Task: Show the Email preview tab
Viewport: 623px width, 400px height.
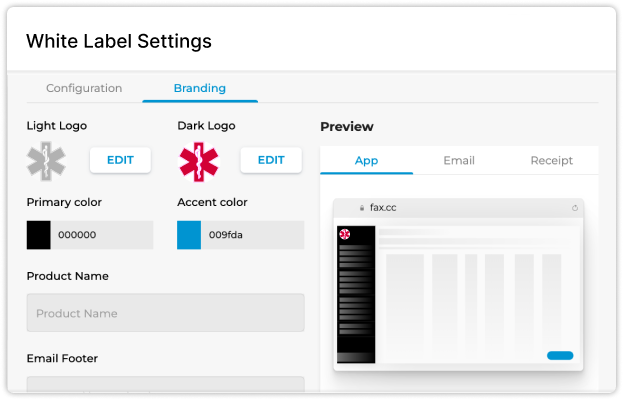Action: 459,160
